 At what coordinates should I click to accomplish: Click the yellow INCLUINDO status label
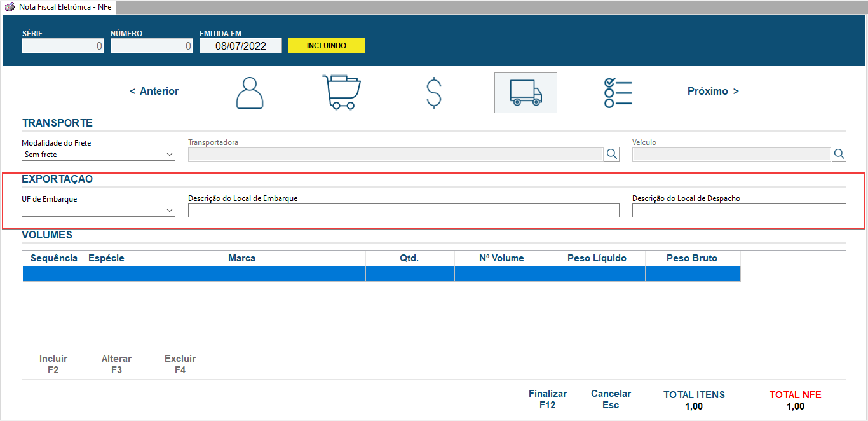[327, 46]
